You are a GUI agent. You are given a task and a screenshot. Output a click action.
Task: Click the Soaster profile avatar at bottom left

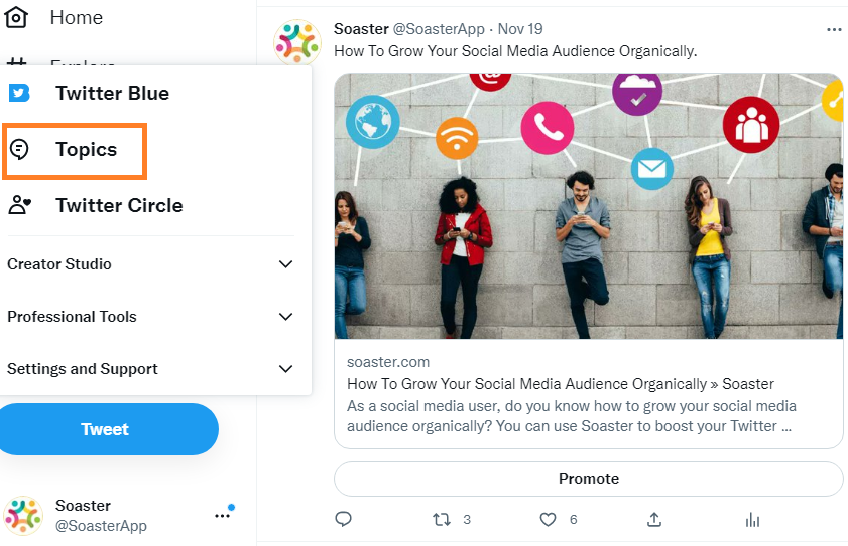[23, 516]
